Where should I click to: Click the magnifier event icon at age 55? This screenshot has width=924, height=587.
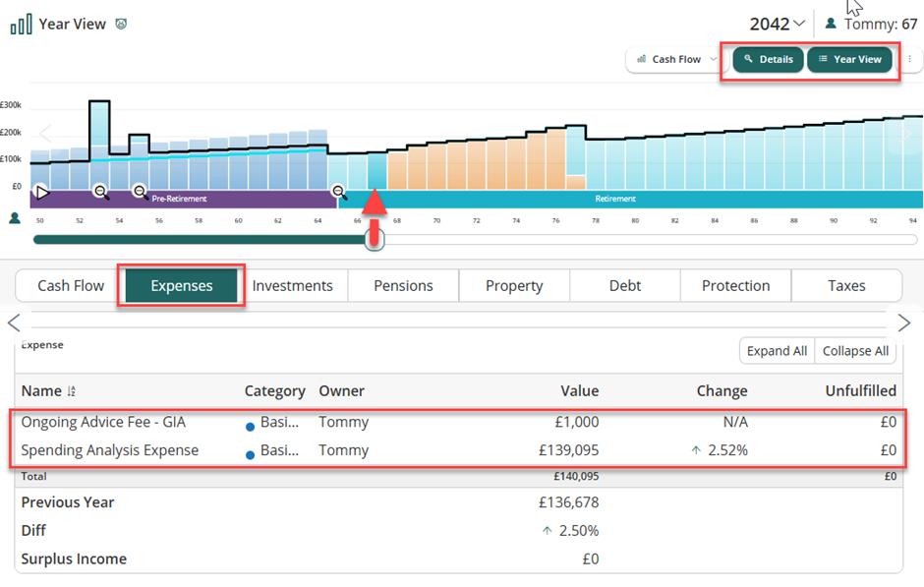point(141,193)
